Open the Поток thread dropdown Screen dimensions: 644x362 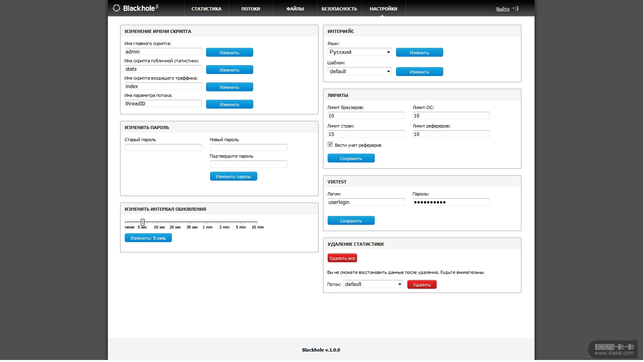coord(373,284)
